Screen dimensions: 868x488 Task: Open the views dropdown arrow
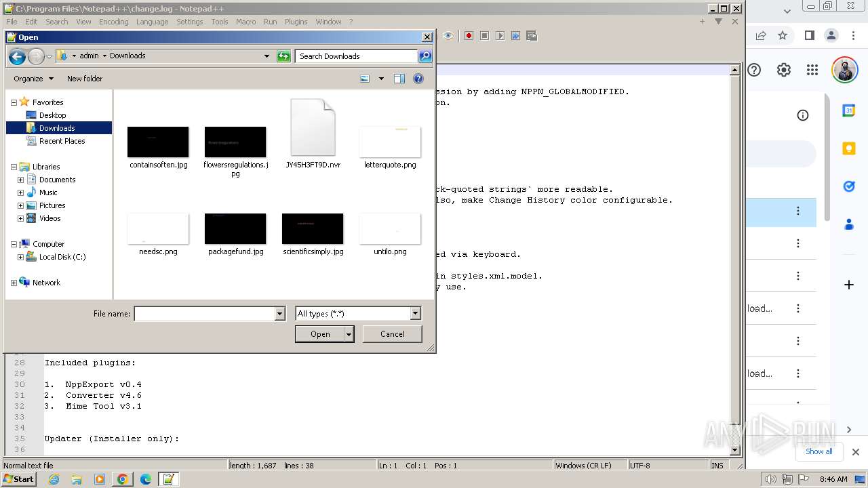coord(381,79)
